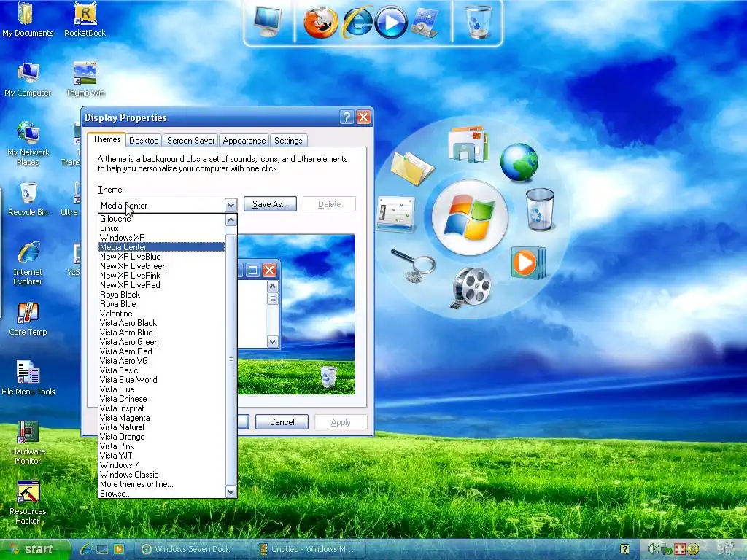747x560 pixels.
Task: Switch to the Settings tab
Action: click(288, 141)
